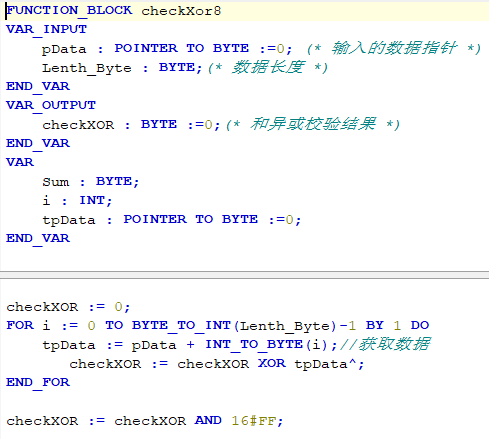This screenshot has height=439, width=489.
Task: Click the XOR operator in the loop body
Action: pos(272,363)
